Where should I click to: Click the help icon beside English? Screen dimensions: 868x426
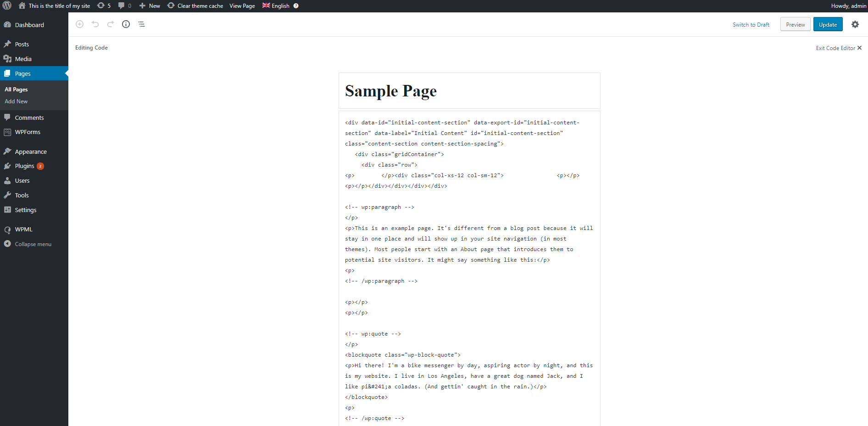pyautogui.click(x=296, y=6)
